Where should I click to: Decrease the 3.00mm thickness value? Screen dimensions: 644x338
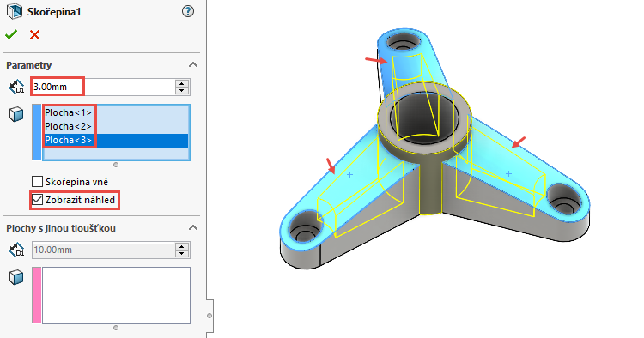click(x=182, y=91)
